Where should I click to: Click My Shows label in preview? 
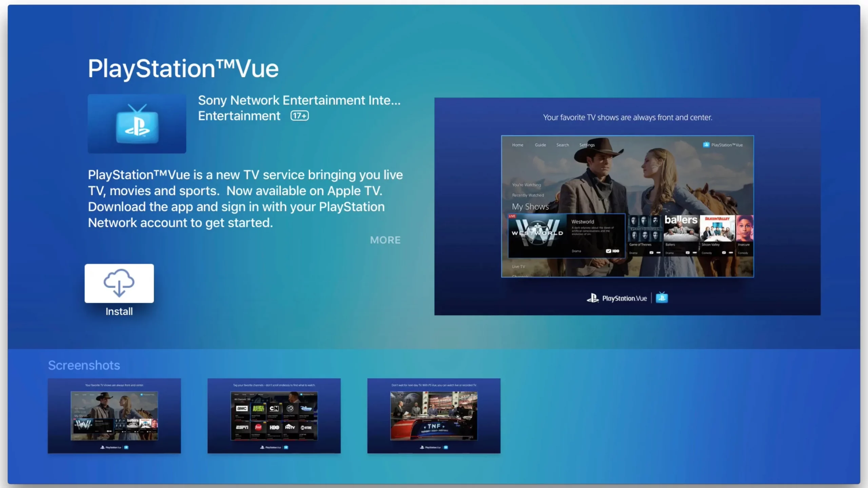[530, 206]
